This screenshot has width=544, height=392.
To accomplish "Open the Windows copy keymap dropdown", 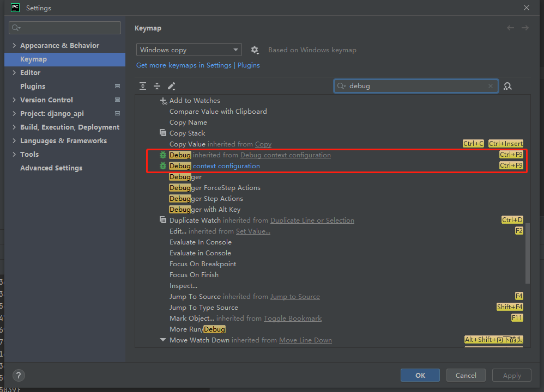I will pos(189,50).
